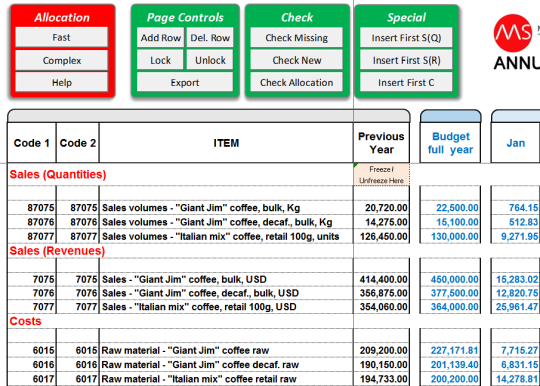Click the red MS logo

(x=513, y=33)
